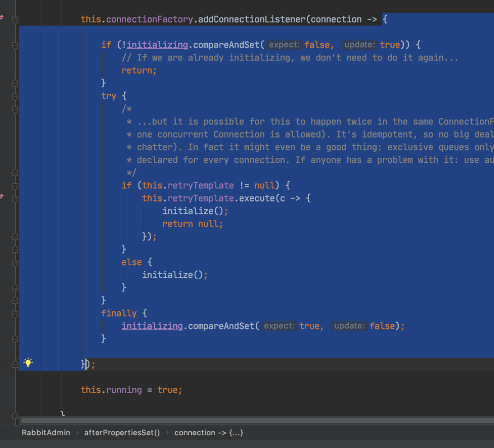Image resolution: width=494 pixels, height=448 pixels.
Task: Collapse the else block fold marker
Action: pyautogui.click(x=15, y=263)
